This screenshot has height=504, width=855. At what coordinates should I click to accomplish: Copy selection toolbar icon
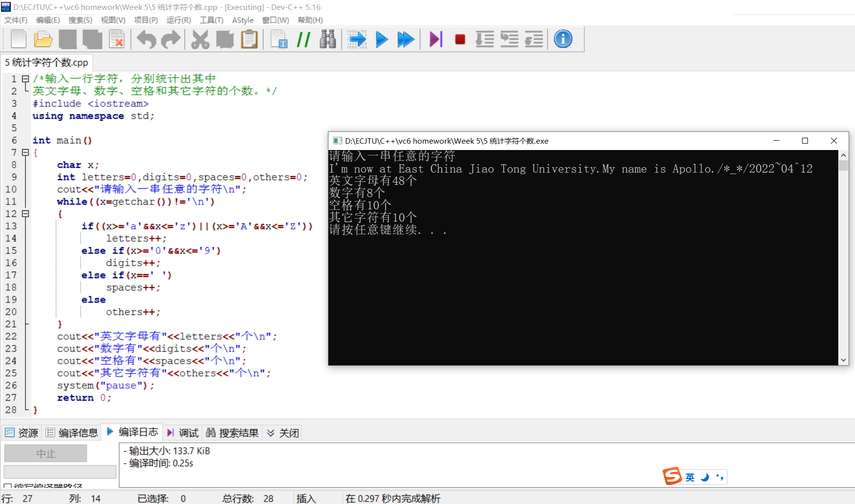(225, 39)
